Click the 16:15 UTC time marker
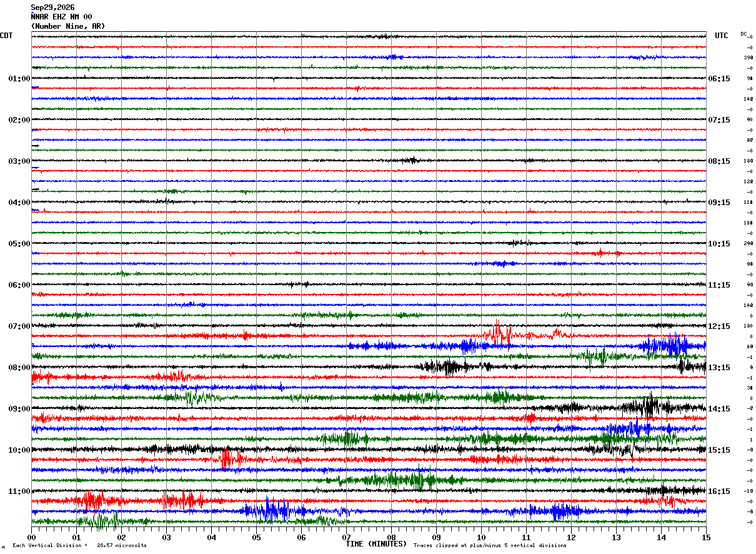756x554 pixels. (x=719, y=491)
